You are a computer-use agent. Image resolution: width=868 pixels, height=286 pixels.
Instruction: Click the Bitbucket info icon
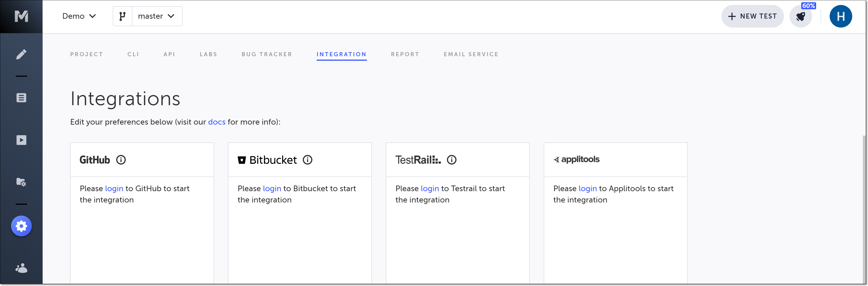pyautogui.click(x=307, y=160)
